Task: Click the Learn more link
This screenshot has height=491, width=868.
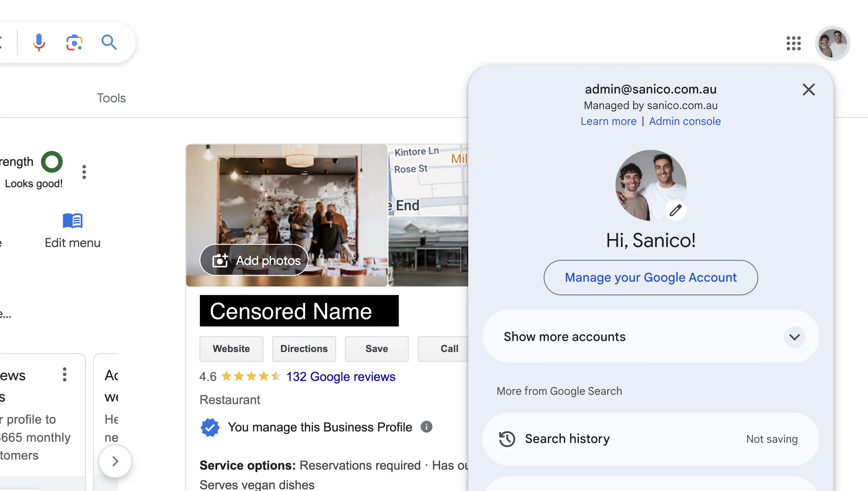Action: pyautogui.click(x=608, y=121)
